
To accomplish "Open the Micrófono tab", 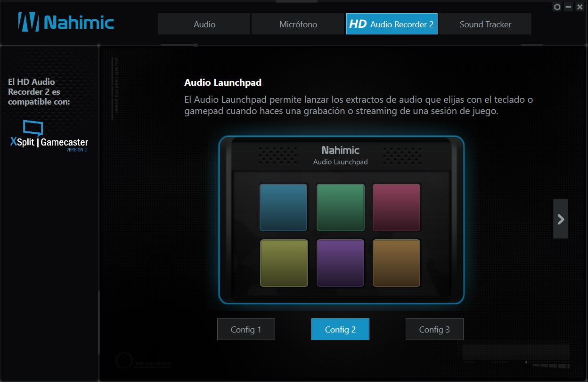I will [298, 24].
